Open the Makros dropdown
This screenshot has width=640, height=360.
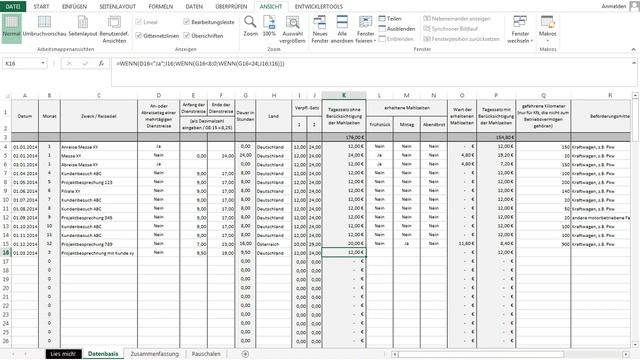[x=547, y=29]
